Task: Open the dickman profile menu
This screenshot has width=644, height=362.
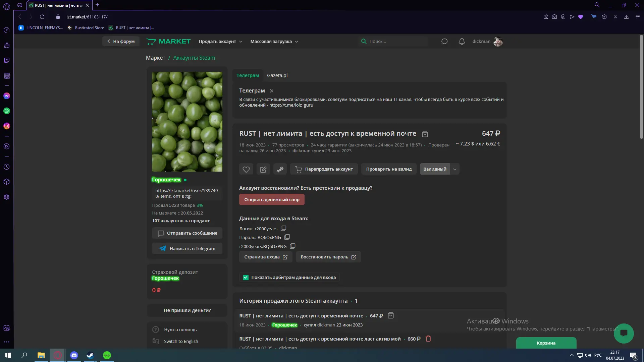Action: (487, 42)
